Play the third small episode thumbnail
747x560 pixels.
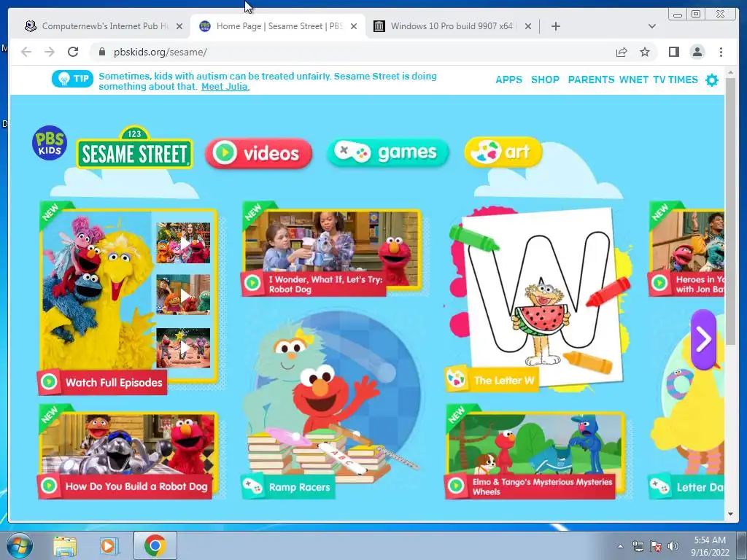tap(183, 348)
